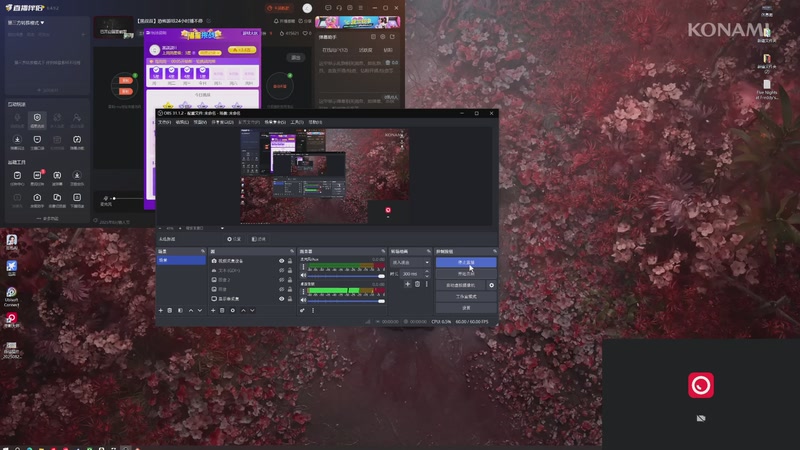Click Start Recording button in OBS controls
Image resolution: width=800 pixels, height=450 pixels.
pos(466,274)
